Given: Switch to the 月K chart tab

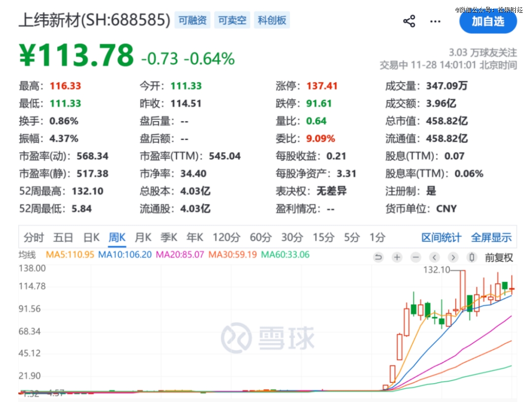Looking at the screenshot, I should (143, 237).
